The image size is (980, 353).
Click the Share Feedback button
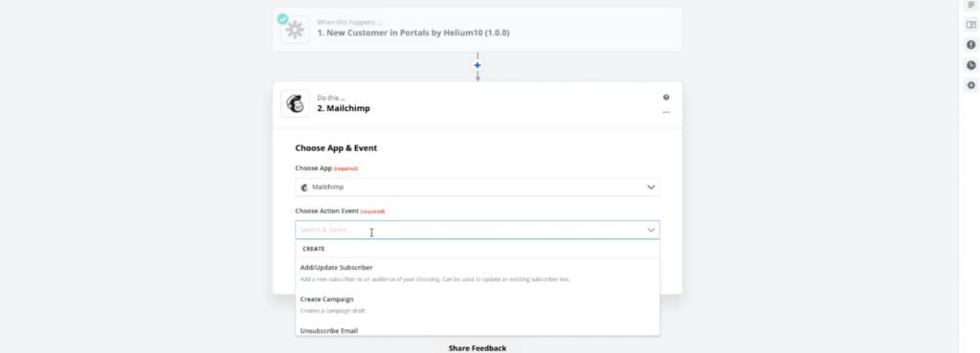point(478,348)
